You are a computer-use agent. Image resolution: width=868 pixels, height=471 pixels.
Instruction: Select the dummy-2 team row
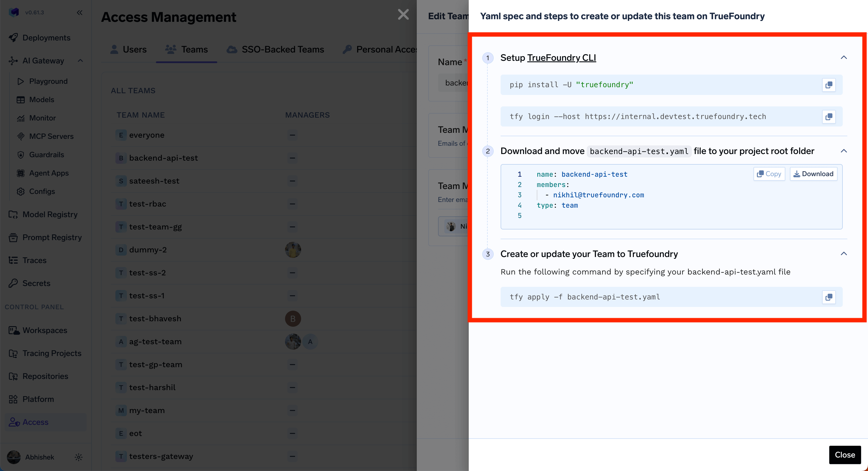[148, 250]
